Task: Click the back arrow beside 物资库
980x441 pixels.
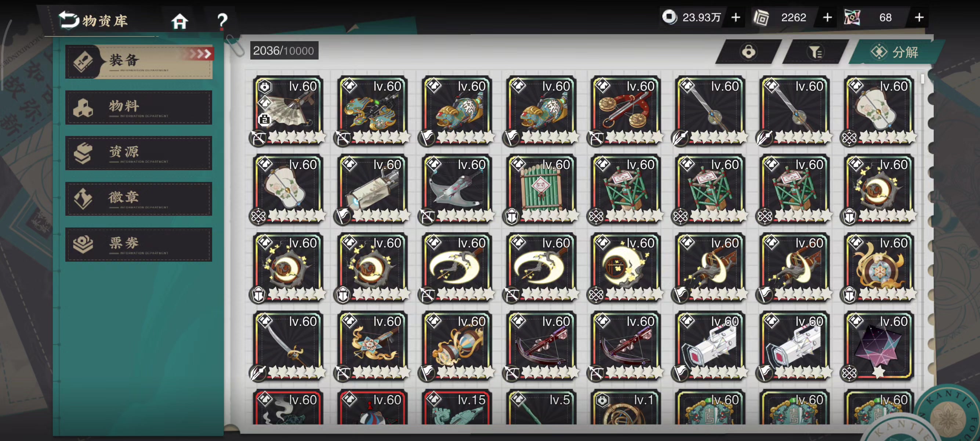Action: tap(69, 19)
